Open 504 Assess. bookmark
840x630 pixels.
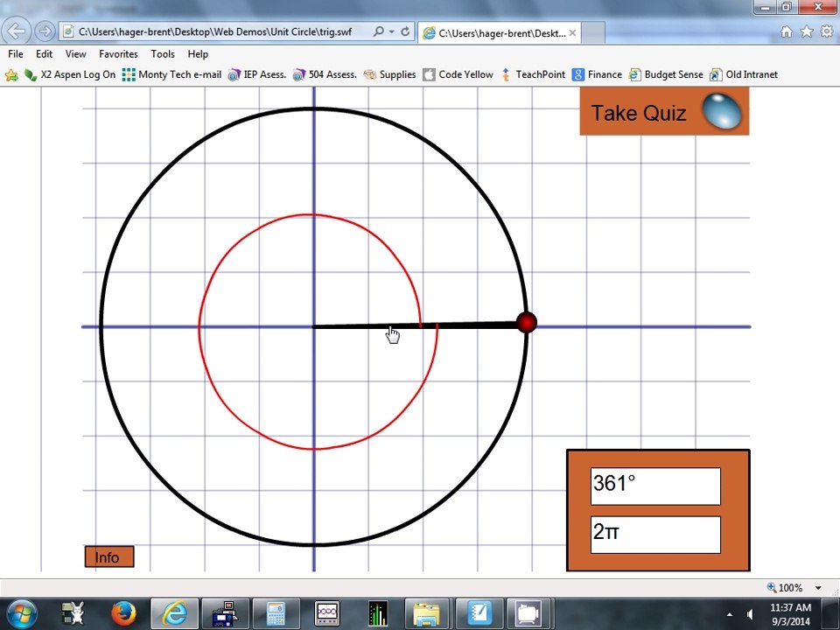325,75
